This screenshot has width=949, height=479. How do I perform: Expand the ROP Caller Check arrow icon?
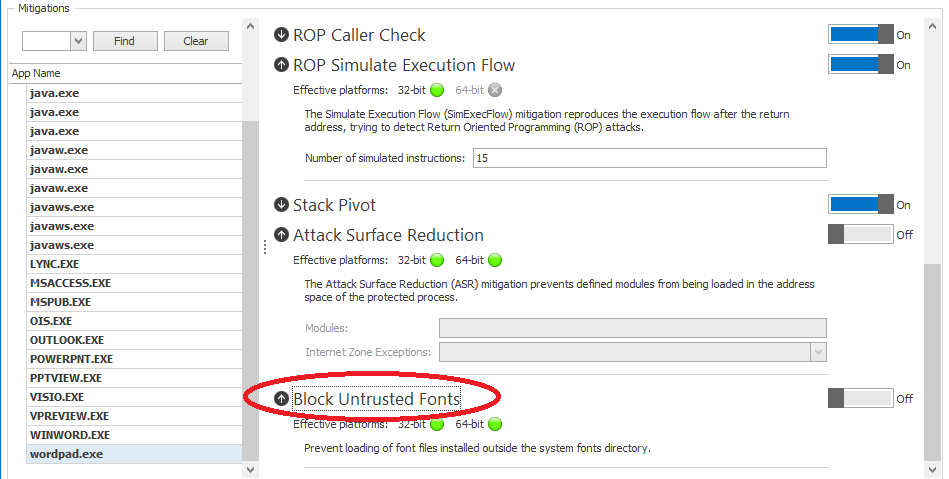coord(281,35)
